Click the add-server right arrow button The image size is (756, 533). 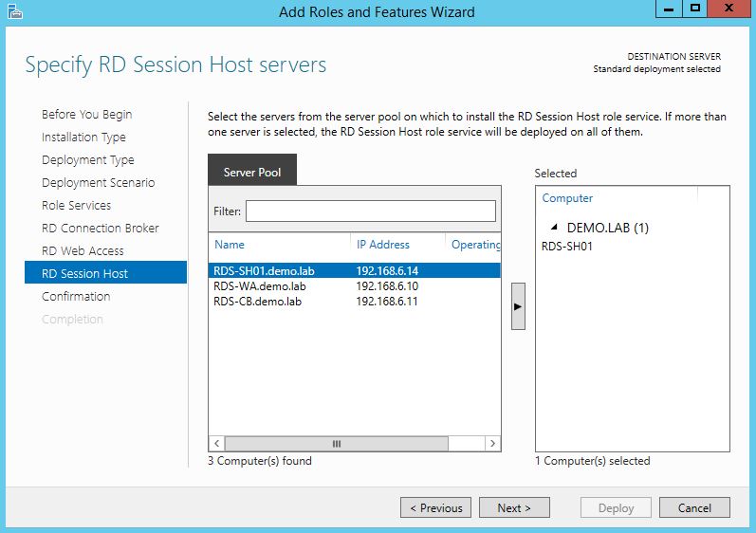518,305
